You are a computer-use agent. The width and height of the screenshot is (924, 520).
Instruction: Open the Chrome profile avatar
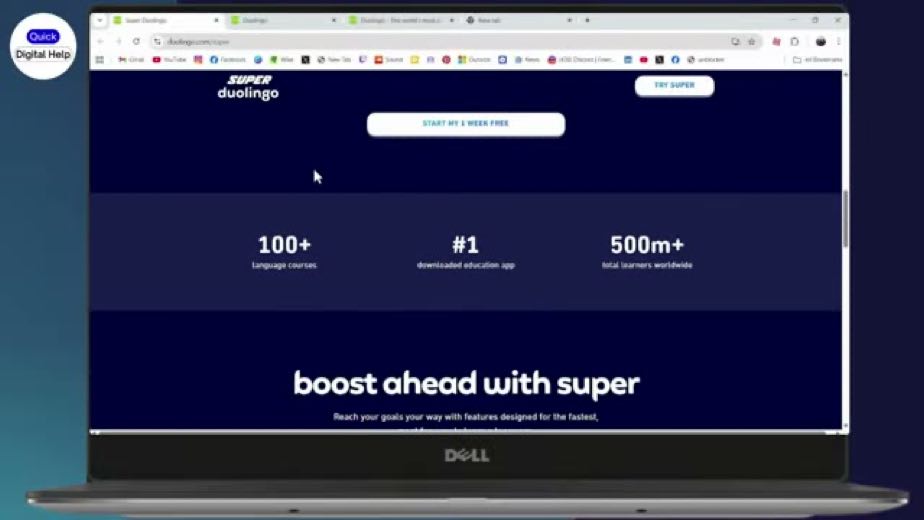(821, 42)
